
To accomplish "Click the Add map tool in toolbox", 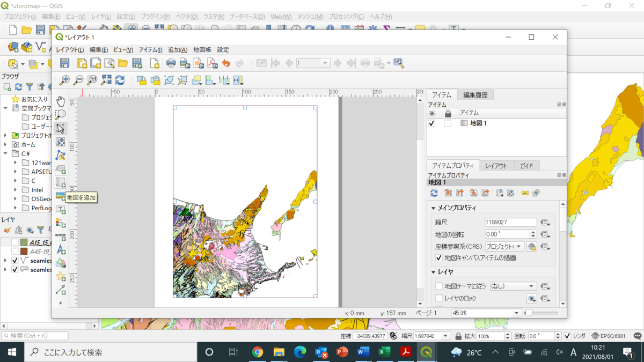I will pos(61,182).
